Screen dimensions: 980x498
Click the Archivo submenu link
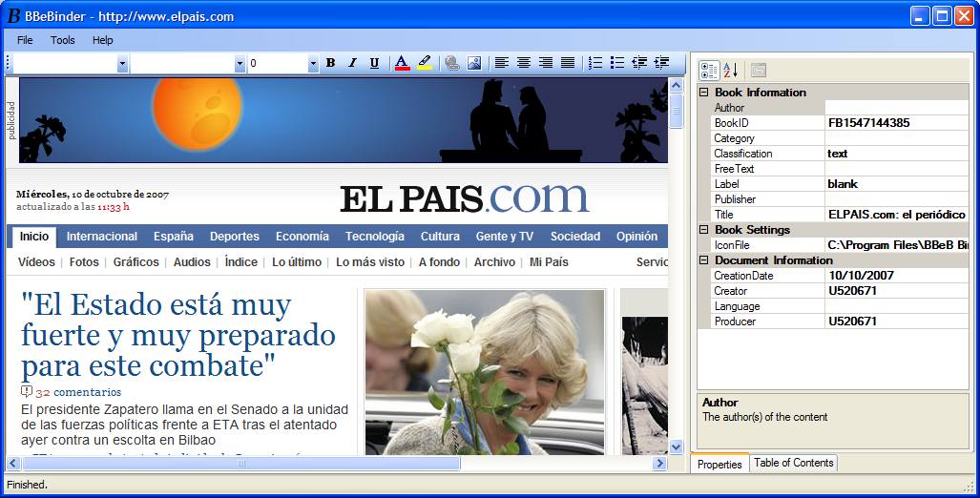click(x=494, y=261)
